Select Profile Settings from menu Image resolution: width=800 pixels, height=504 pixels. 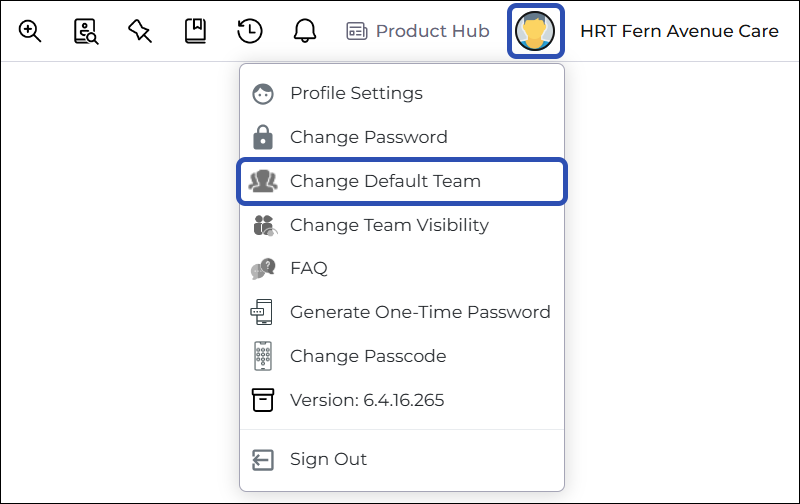coord(402,93)
